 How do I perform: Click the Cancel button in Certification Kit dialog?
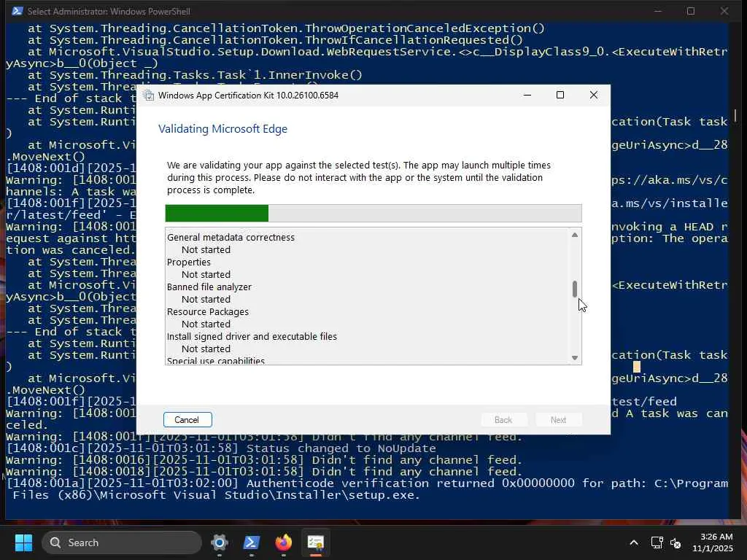pyautogui.click(x=187, y=419)
